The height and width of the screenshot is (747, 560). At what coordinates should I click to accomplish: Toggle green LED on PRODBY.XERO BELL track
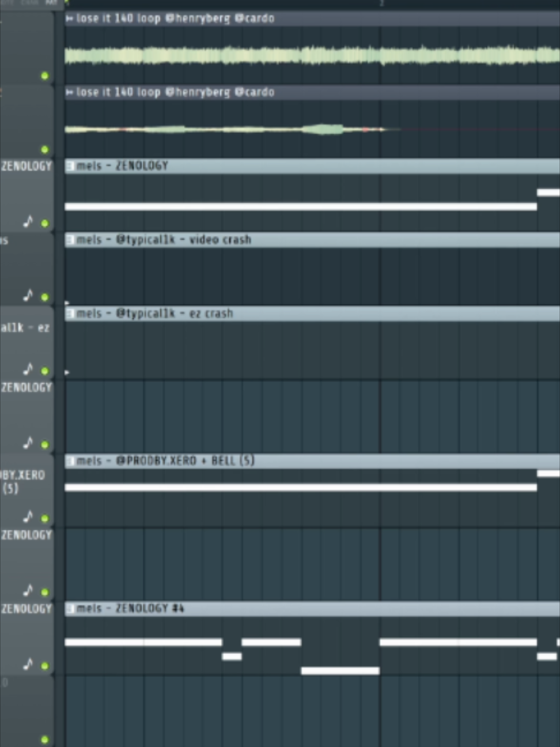[x=45, y=518]
